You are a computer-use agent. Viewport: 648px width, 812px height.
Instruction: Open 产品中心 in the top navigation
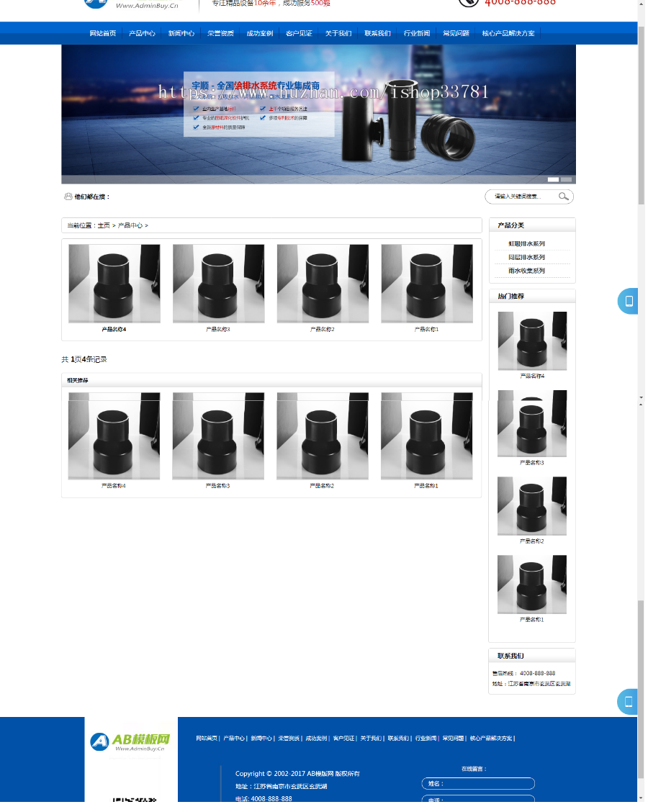pos(142,33)
